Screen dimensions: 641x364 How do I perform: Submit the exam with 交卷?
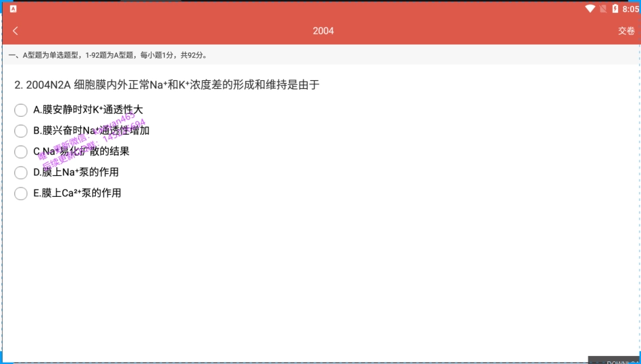(625, 30)
